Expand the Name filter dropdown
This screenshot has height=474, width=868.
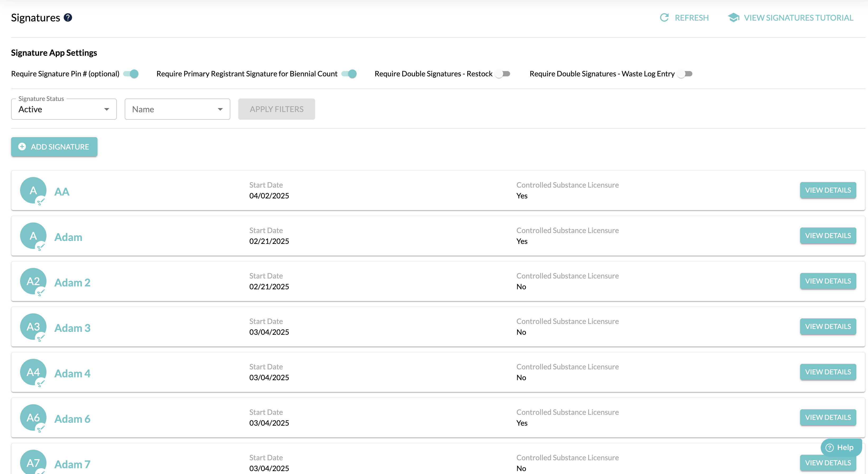tap(177, 109)
